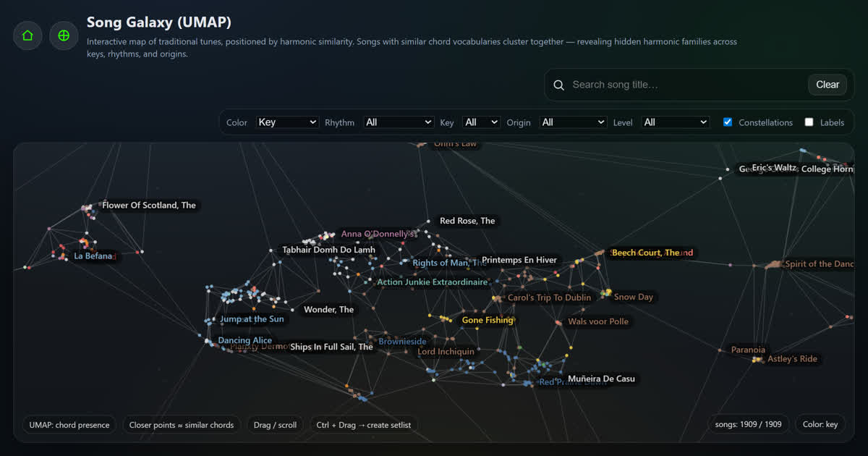This screenshot has height=456, width=868.
Task: Click the Dancing Alice label
Action: [x=245, y=339]
